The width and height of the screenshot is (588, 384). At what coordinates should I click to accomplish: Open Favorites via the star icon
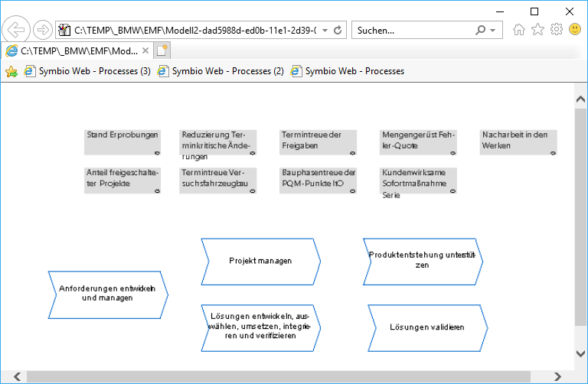coord(537,29)
